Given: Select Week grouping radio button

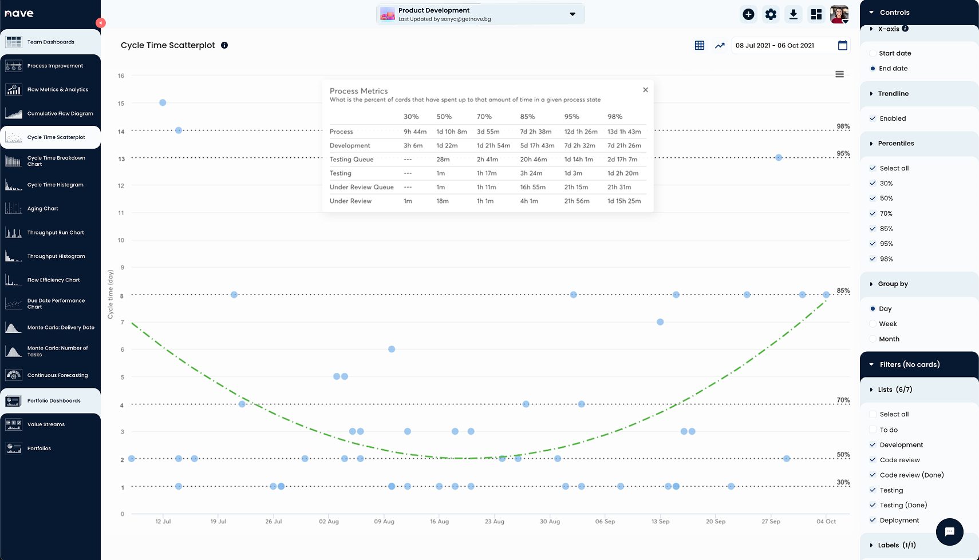Looking at the screenshot, I should pos(873,323).
